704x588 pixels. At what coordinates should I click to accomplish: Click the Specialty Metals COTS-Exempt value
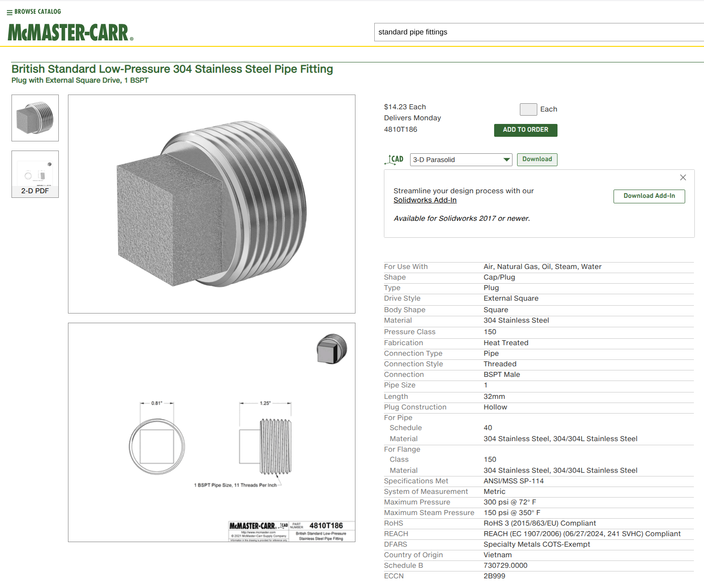pos(537,544)
